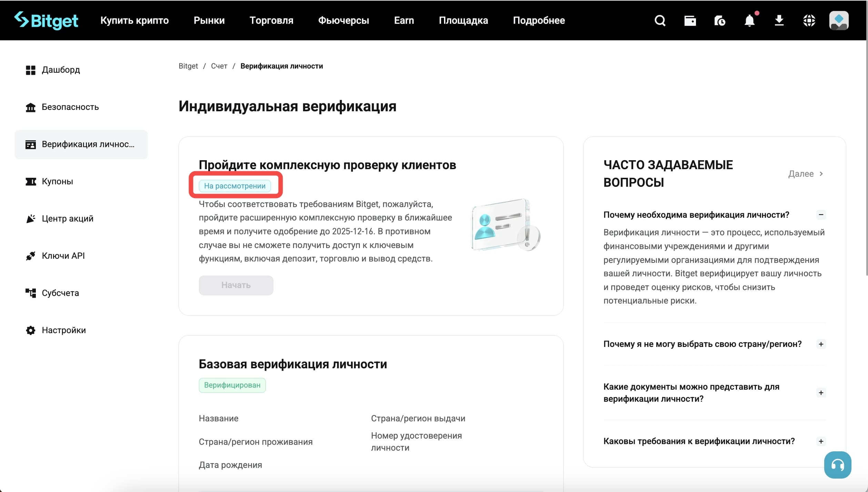Viewport: 868px width, 492px height.
Task: Open Ключи API in the sidebar
Action: [63, 256]
